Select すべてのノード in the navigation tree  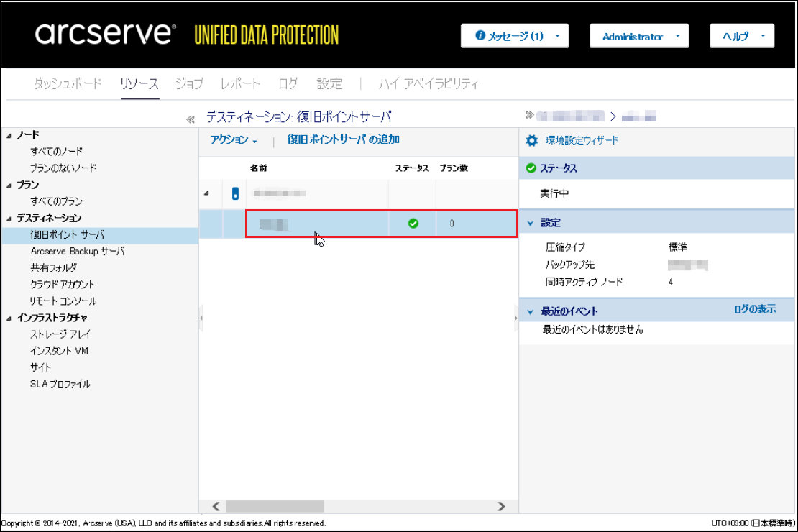tap(57, 152)
